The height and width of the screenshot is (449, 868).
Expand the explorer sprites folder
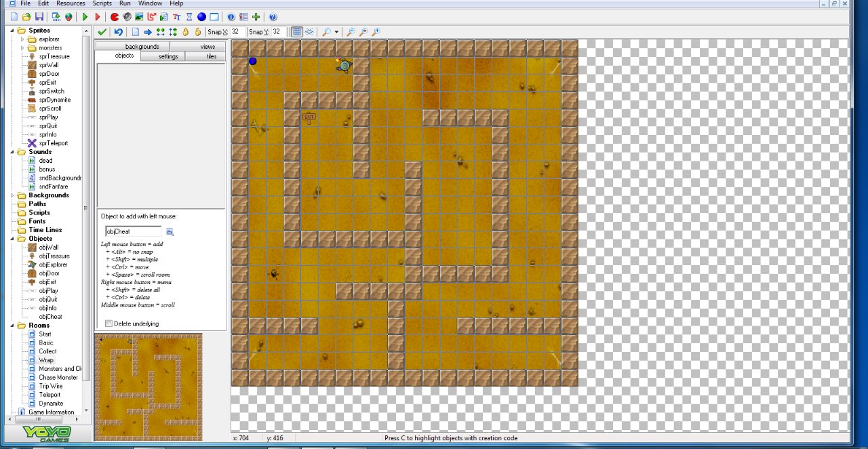(x=22, y=39)
